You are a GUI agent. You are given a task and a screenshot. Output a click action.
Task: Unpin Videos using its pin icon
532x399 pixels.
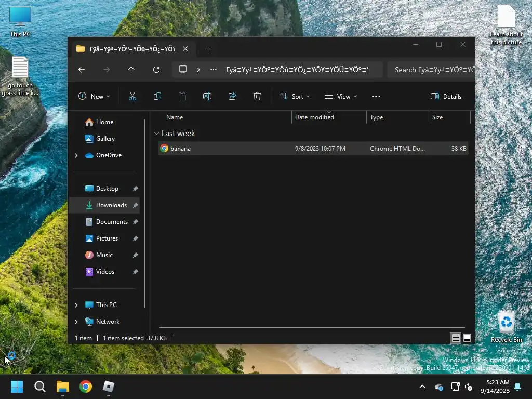coord(136,272)
